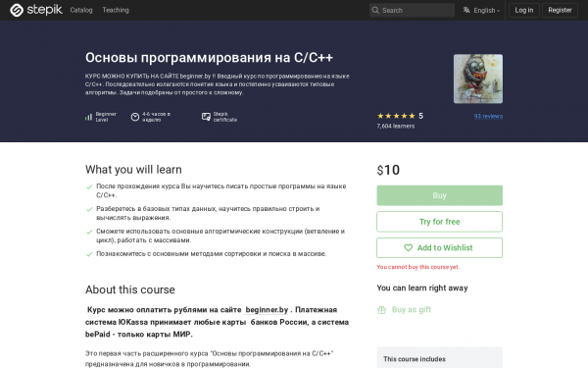The image size is (588, 368).
Task: Open the English language dropdown
Action: tap(481, 10)
